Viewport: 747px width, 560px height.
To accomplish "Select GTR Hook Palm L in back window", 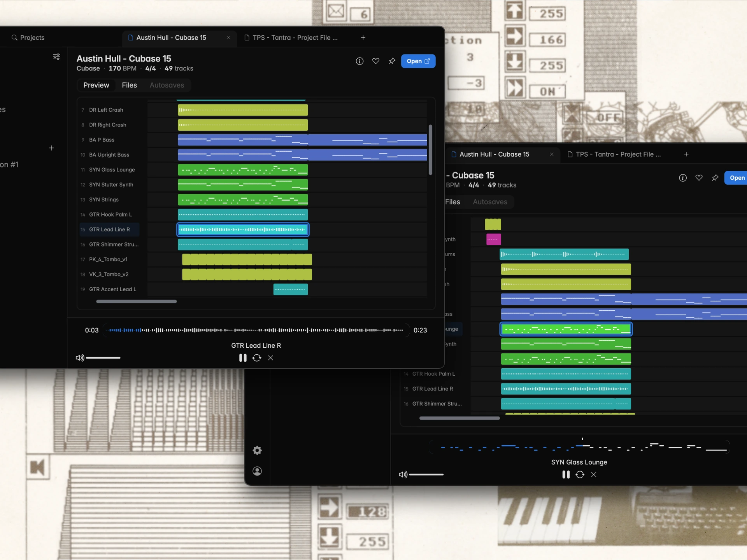I will (433, 374).
